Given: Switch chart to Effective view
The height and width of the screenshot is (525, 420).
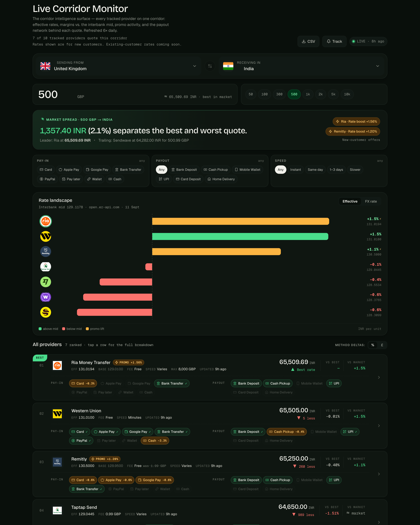Looking at the screenshot, I should [x=350, y=201].
